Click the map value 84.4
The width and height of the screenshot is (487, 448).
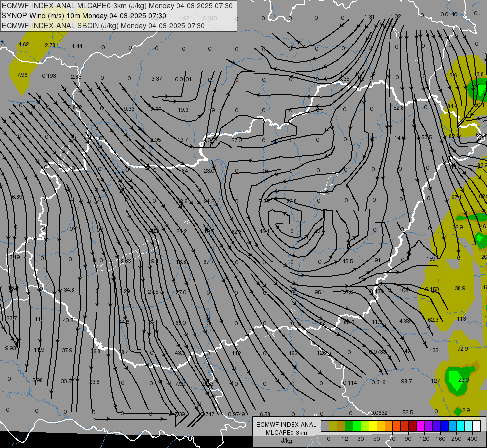coord(452,107)
